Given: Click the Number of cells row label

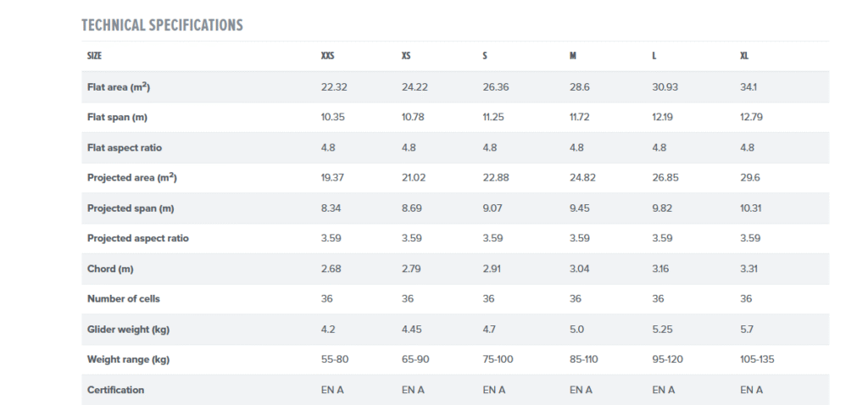Looking at the screenshot, I should (x=123, y=299).
